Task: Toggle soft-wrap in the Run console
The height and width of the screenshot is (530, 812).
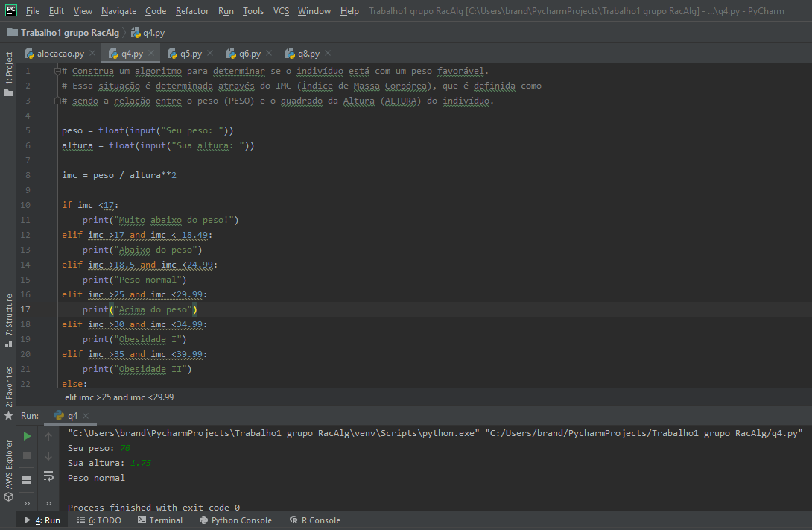Action: pyautogui.click(x=48, y=476)
